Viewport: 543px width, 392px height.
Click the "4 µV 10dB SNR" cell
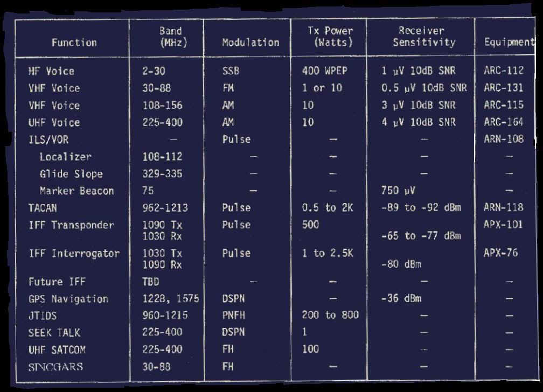419,122
